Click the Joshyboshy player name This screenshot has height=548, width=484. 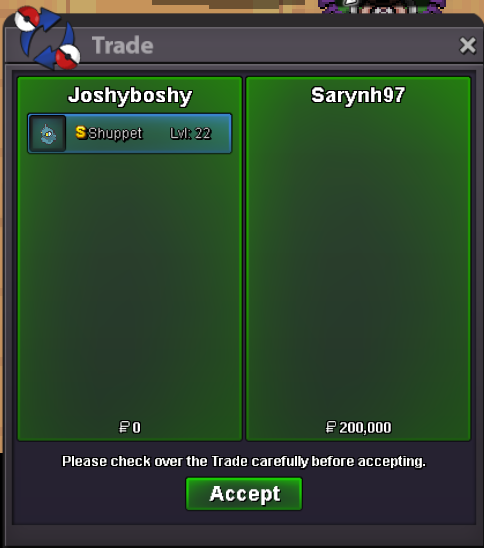(x=130, y=95)
